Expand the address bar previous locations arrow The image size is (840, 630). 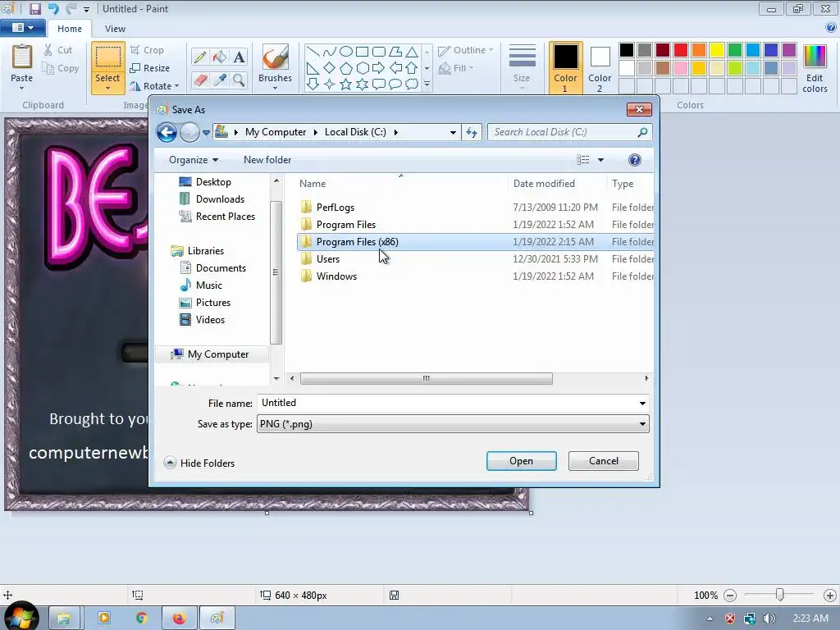(453, 132)
